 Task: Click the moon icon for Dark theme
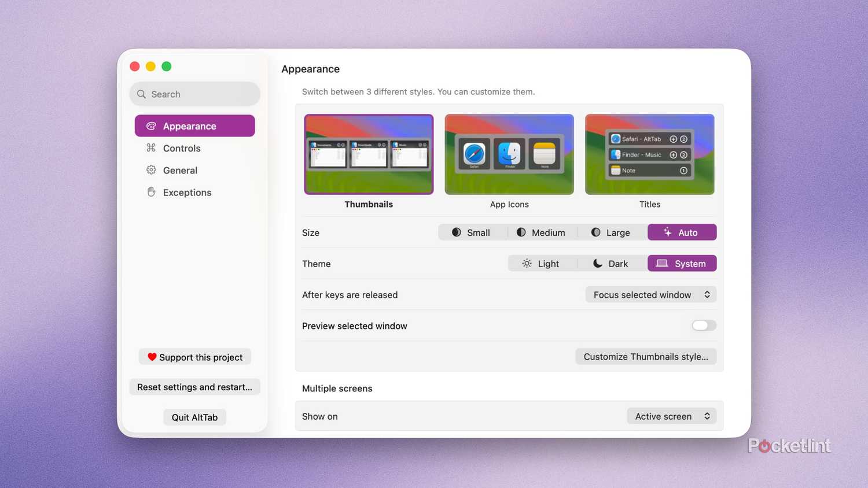pos(598,263)
